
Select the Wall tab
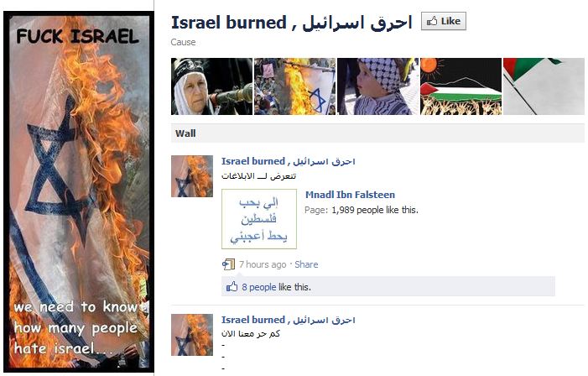[x=185, y=133]
